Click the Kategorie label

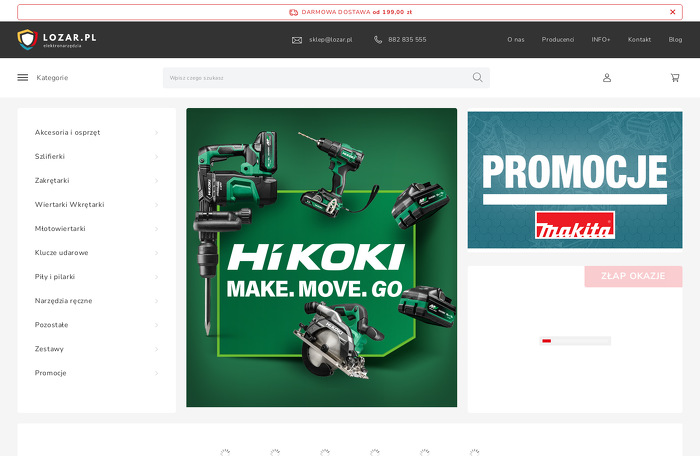click(52, 78)
